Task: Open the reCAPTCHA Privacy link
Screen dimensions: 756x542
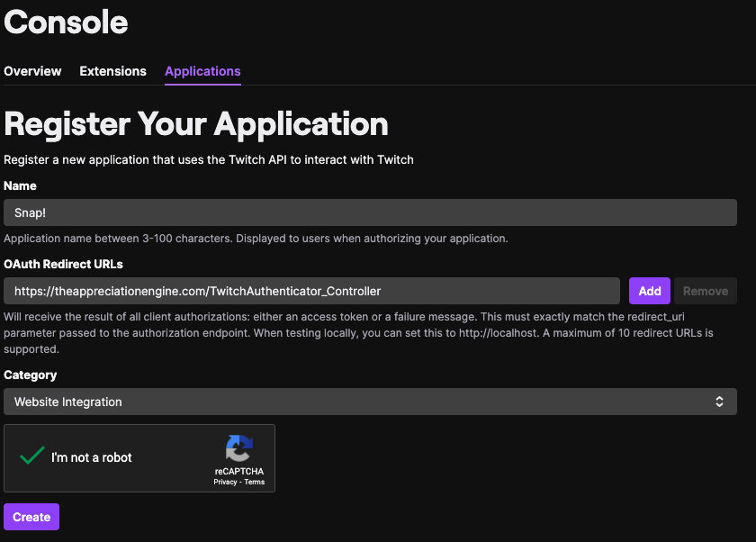Action: point(225,482)
